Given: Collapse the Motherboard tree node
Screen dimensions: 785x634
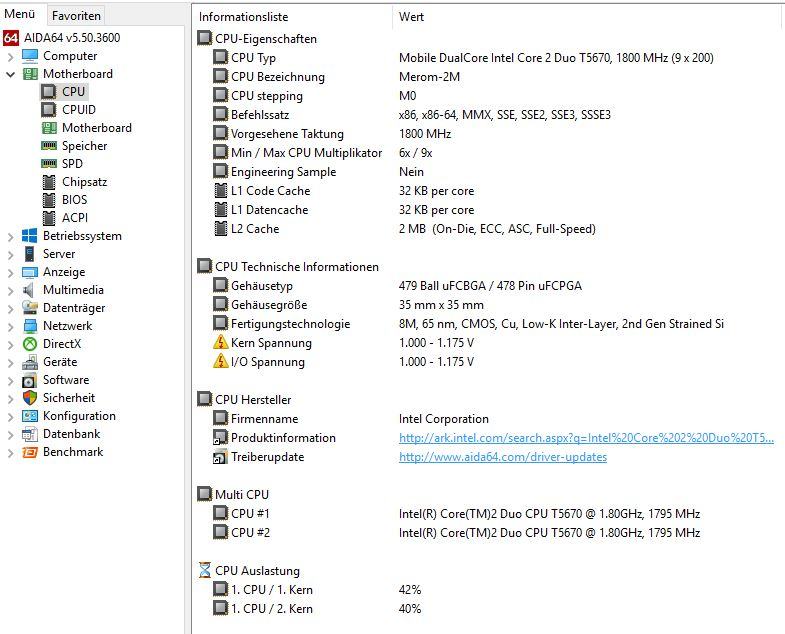Looking at the screenshot, I should pyautogui.click(x=11, y=74).
